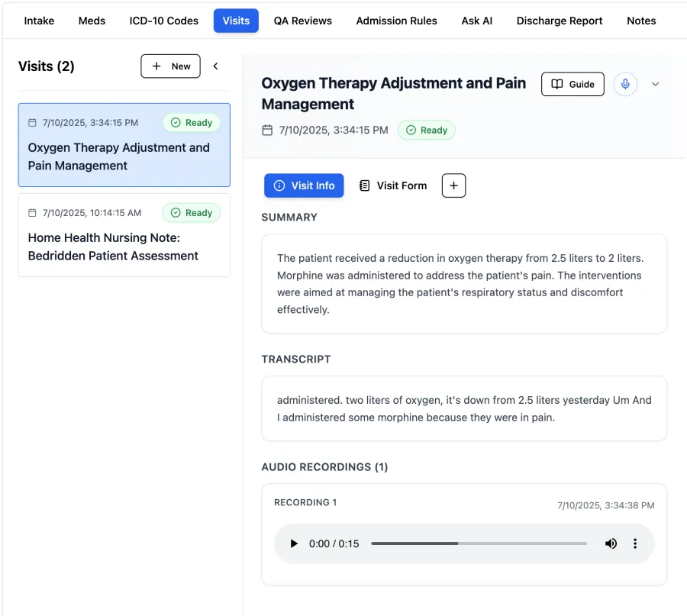Click the Ready badge on the Home Health Nursing Note

[x=191, y=212]
